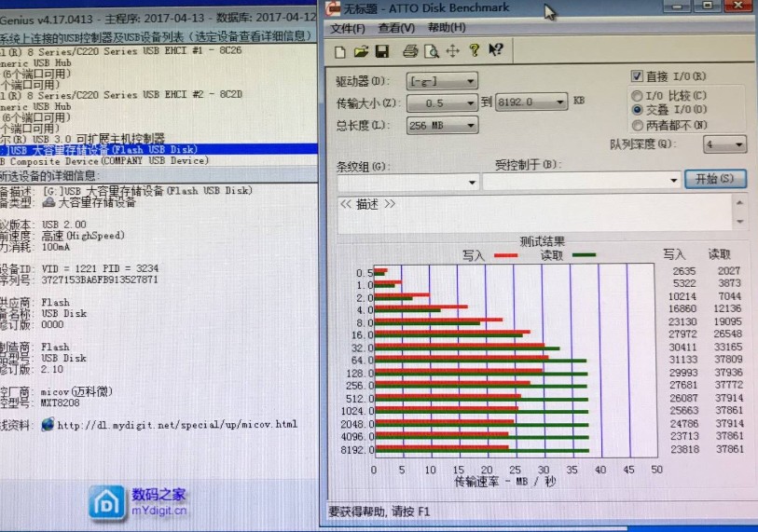Click the Print icon in ATTO toolbar

410,50
